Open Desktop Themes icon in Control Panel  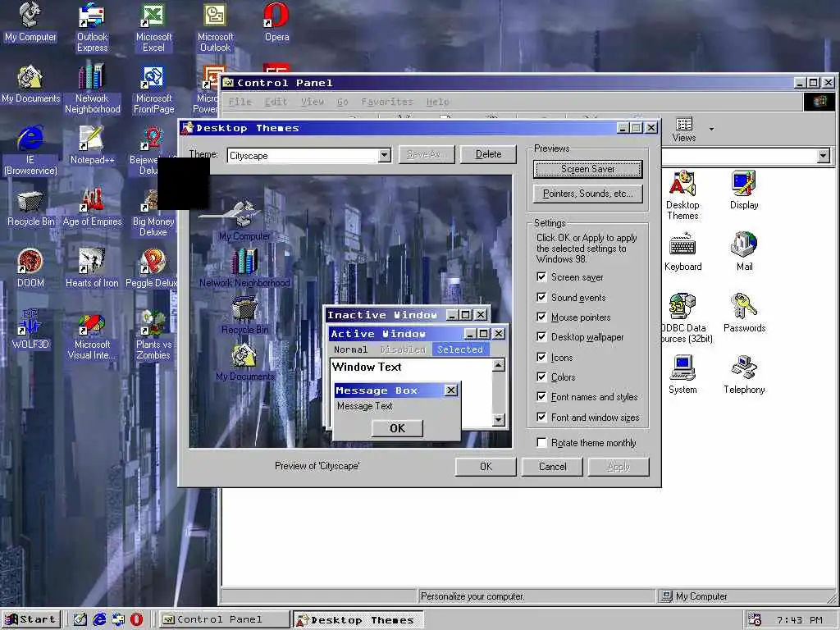pos(682,195)
